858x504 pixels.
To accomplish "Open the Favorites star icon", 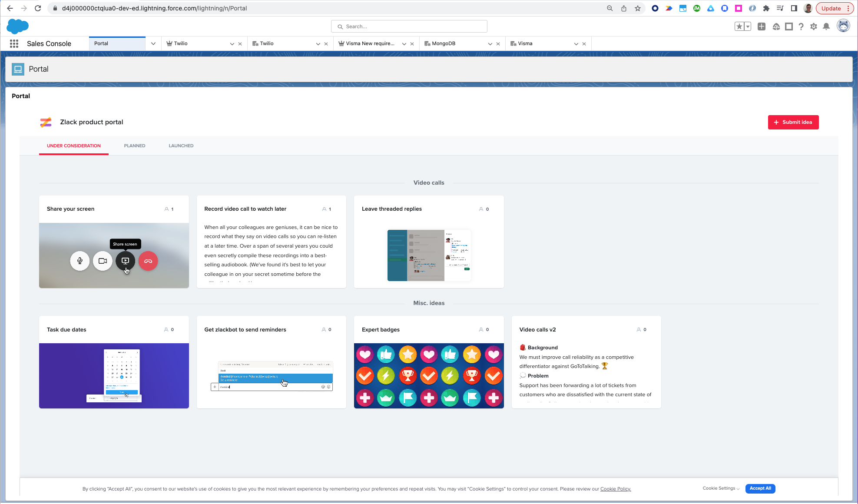I will [x=739, y=27].
